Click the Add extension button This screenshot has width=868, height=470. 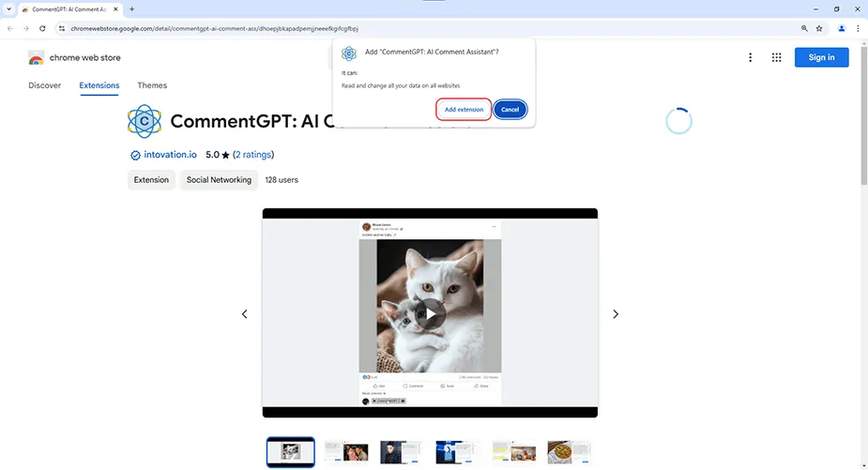pyautogui.click(x=464, y=109)
